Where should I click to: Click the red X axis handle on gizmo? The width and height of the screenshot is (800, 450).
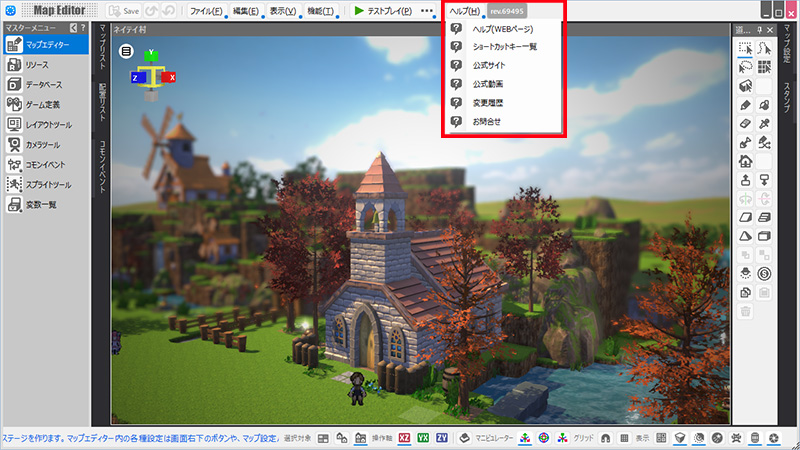[x=171, y=77]
